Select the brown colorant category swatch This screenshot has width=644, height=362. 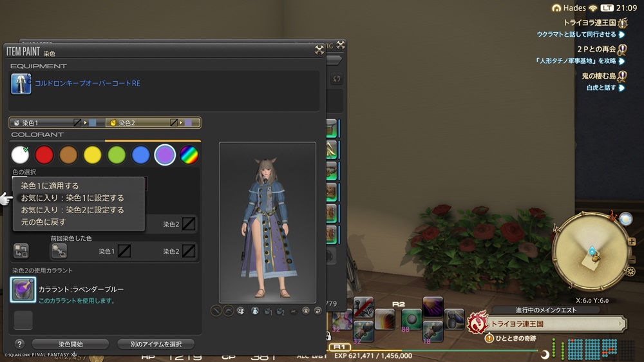point(68,155)
